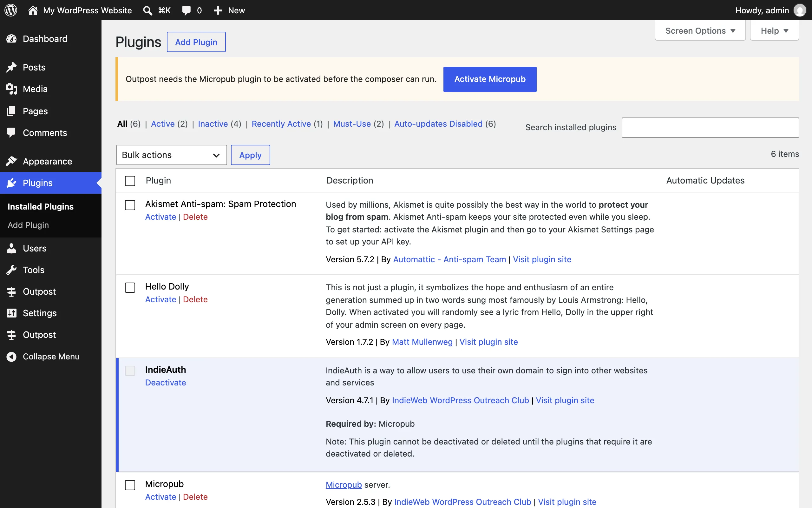
Task: Select Installed Plugins submenu
Action: (41, 207)
